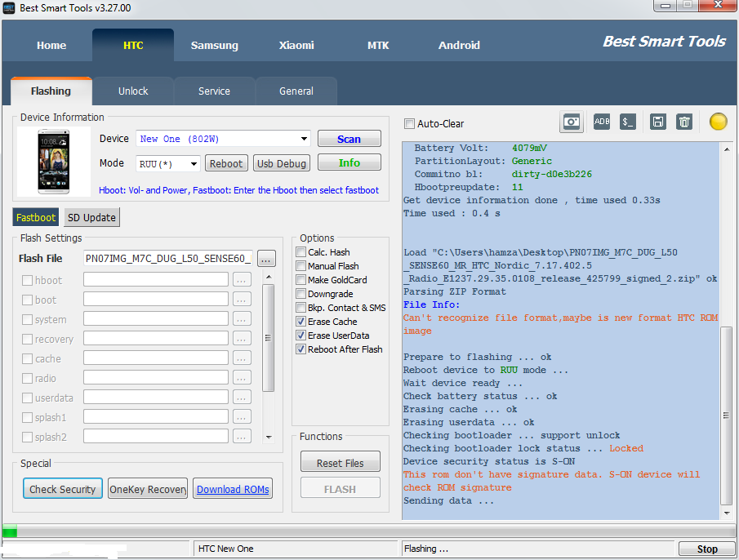Save log with floppy disk icon
739x560 pixels.
657,122
